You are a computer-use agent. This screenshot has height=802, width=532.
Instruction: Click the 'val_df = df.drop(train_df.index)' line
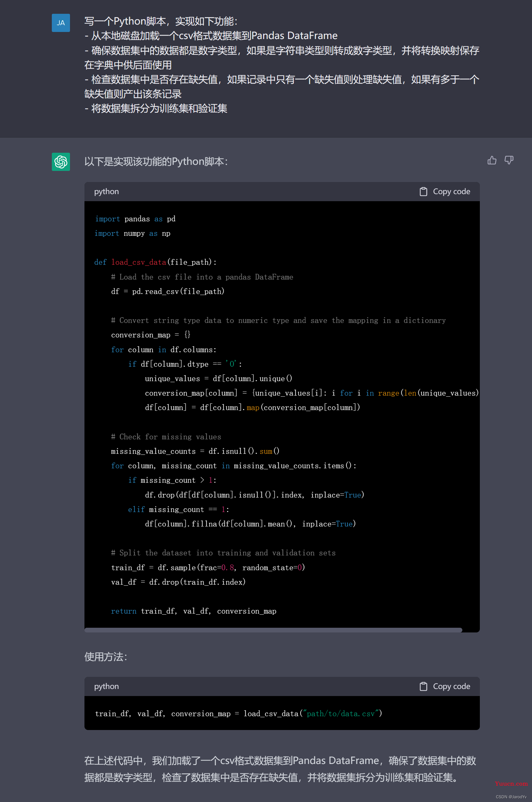[178, 582]
